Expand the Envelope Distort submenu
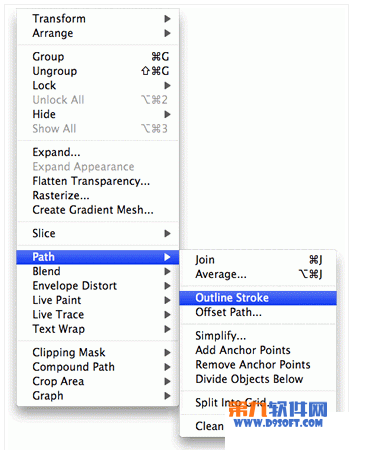The image size is (367, 450). (x=98, y=286)
